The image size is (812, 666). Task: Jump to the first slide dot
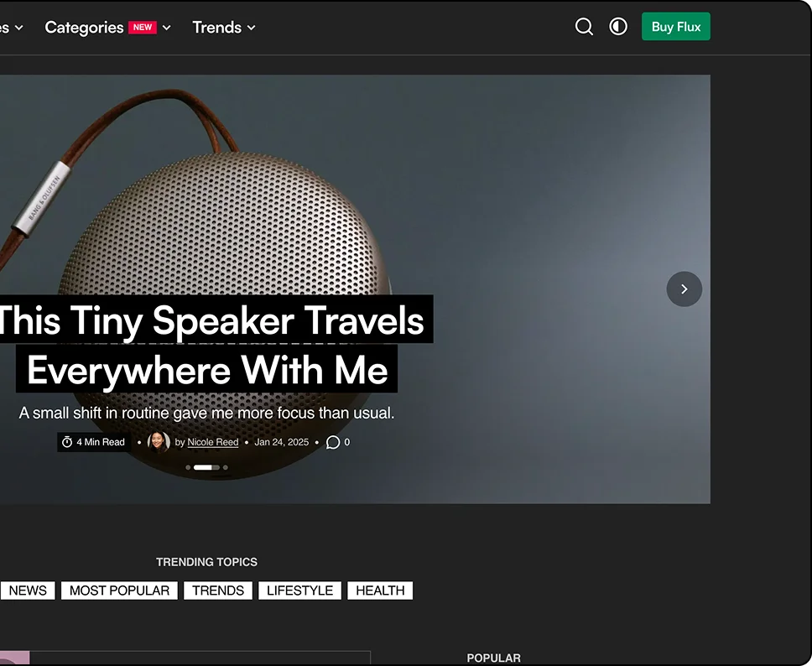[188, 467]
